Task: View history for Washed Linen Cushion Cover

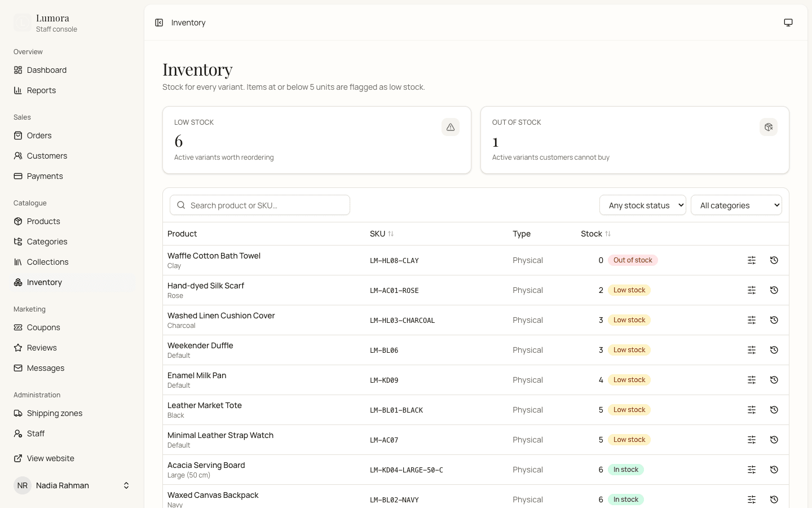Action: [x=774, y=320]
